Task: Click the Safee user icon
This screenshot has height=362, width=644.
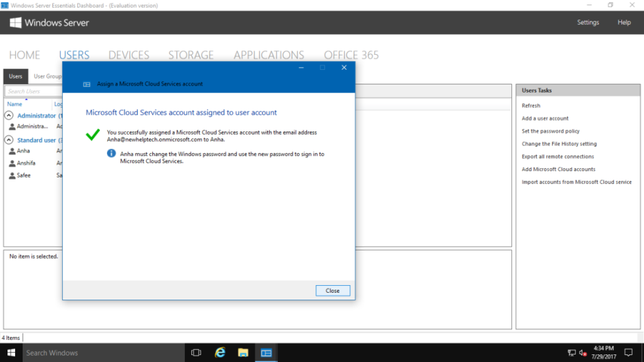Action: point(13,176)
